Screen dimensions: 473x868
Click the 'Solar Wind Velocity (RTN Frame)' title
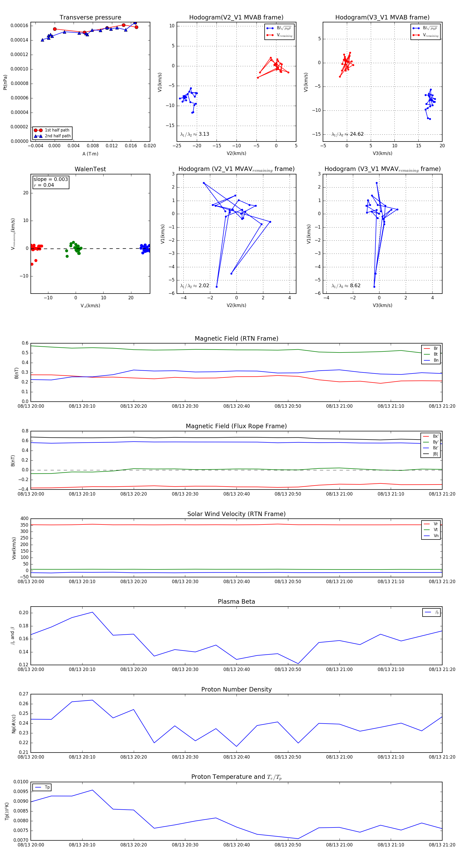236,514
